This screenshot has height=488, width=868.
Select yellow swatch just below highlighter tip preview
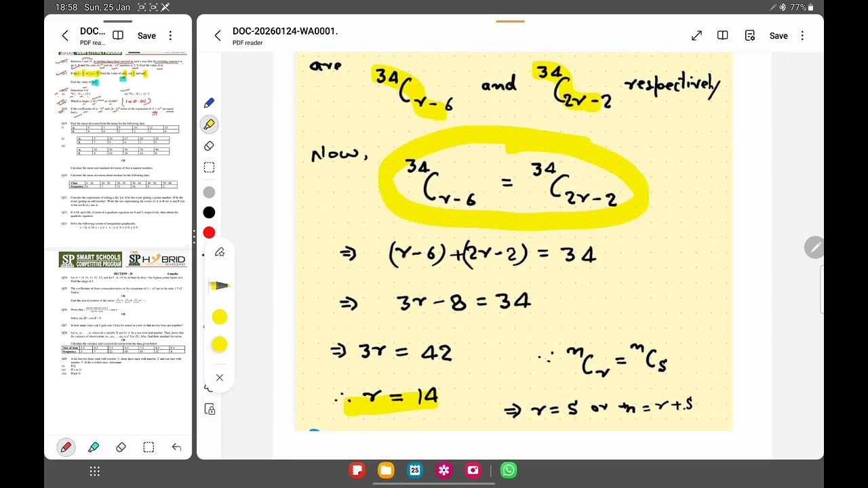click(219, 317)
